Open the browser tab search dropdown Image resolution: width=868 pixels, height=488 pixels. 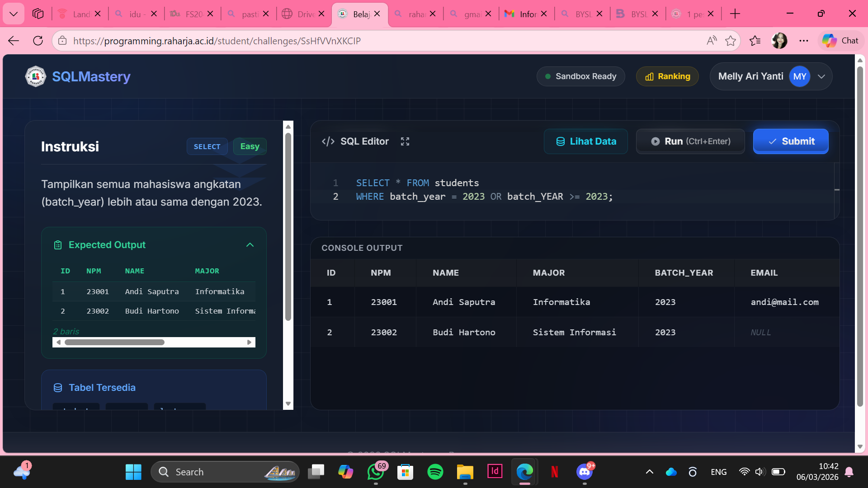point(14,14)
